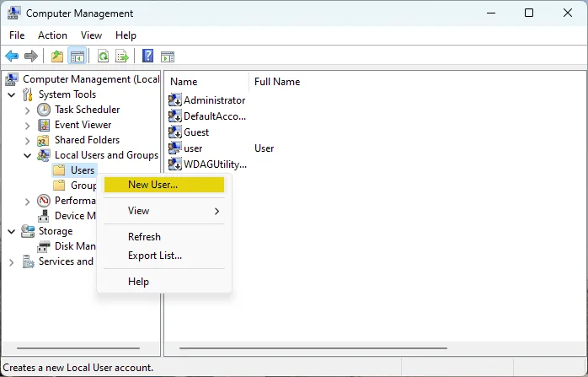588x377 pixels.
Task: Click the tree pane horizontal scrollbar
Action: (x=78, y=348)
